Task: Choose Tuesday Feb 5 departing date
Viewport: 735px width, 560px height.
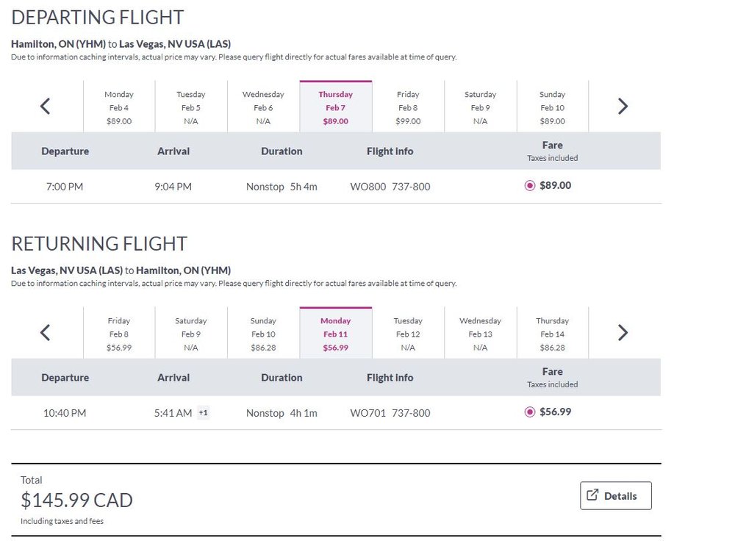Action: 191,107
